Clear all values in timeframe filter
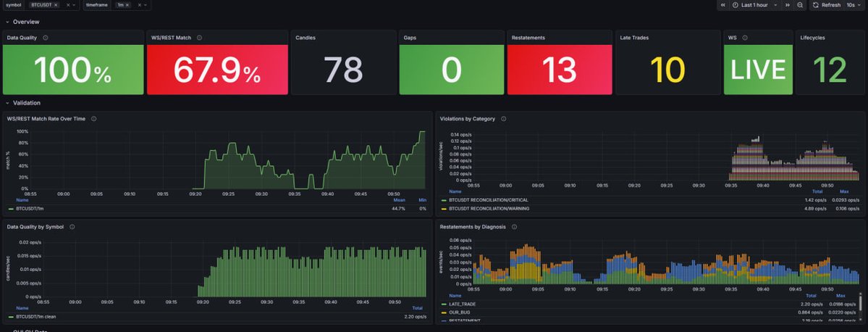 [138, 5]
